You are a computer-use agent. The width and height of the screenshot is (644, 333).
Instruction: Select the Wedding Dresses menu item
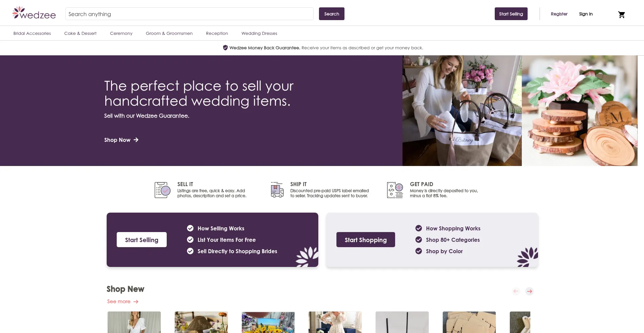[x=259, y=33]
